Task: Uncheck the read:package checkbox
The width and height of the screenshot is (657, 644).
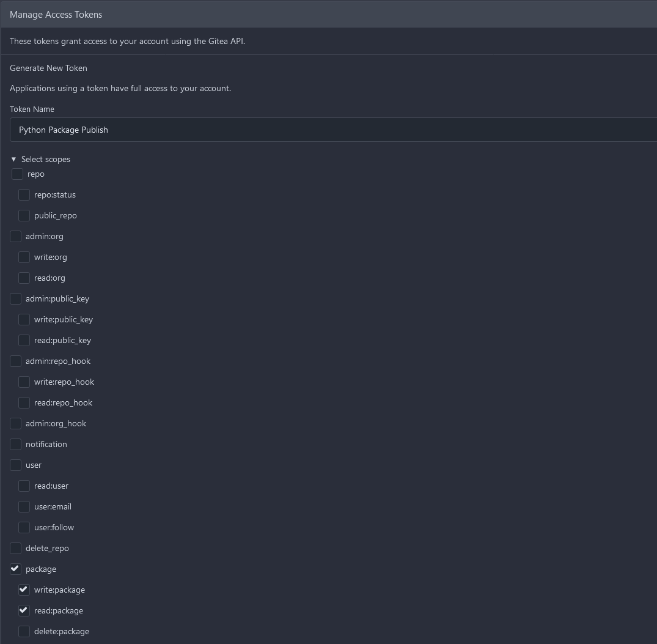Action: pos(24,610)
